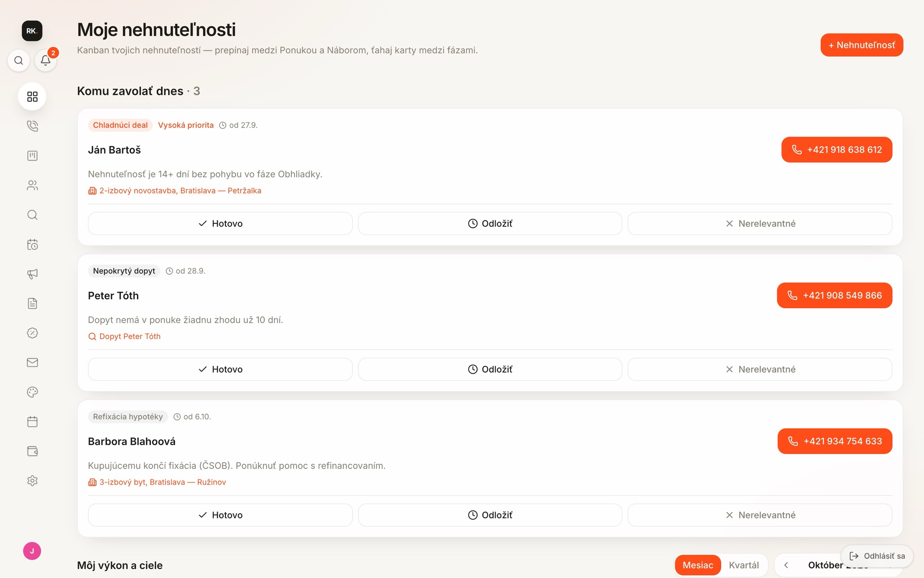Click the Refixácia hypotéky tag

coord(128,417)
